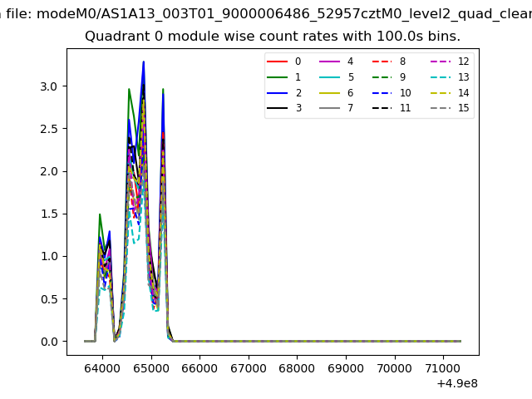Click the tallest blue peak in the plot
This screenshot has width=532, height=399.
click(x=143, y=62)
